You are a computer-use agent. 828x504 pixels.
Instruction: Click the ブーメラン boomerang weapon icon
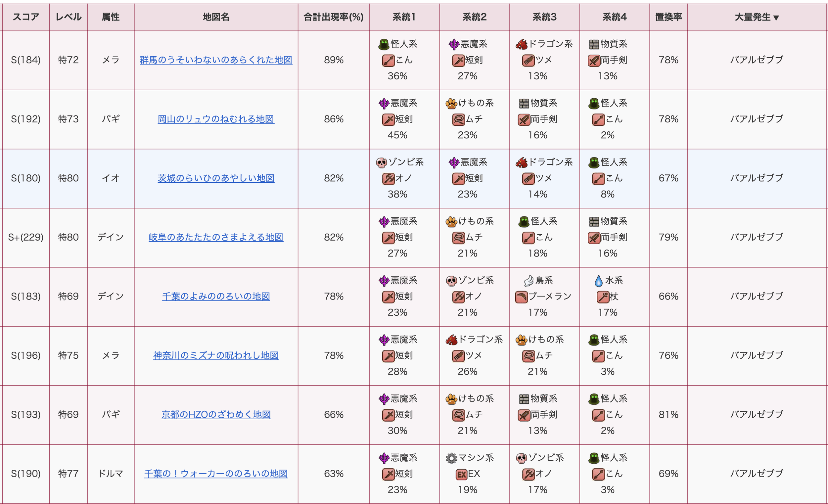[x=521, y=297]
